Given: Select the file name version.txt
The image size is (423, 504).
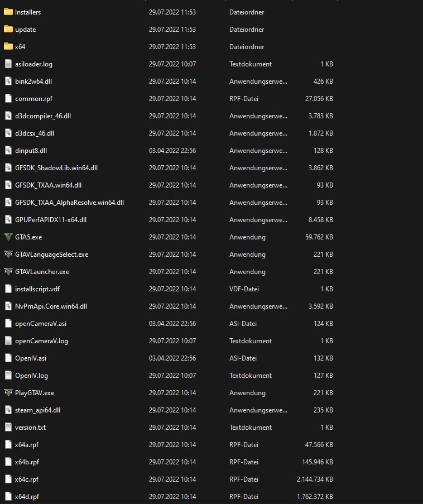Looking at the screenshot, I should pos(31,428).
